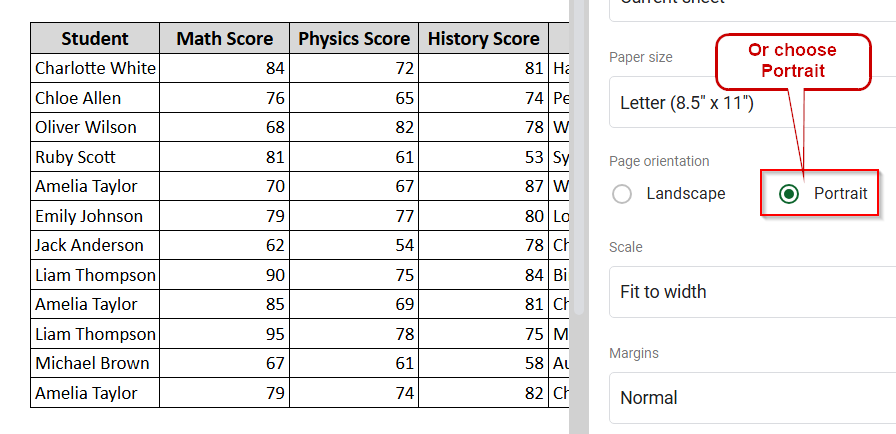The image size is (896, 434).
Task: Click the 'Or choose Portrait' callout bubble
Action: click(793, 60)
